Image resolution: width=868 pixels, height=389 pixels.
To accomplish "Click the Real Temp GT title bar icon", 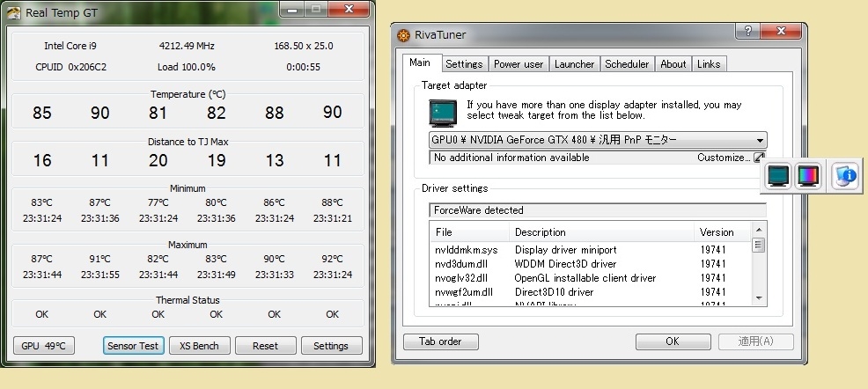I will click(13, 10).
